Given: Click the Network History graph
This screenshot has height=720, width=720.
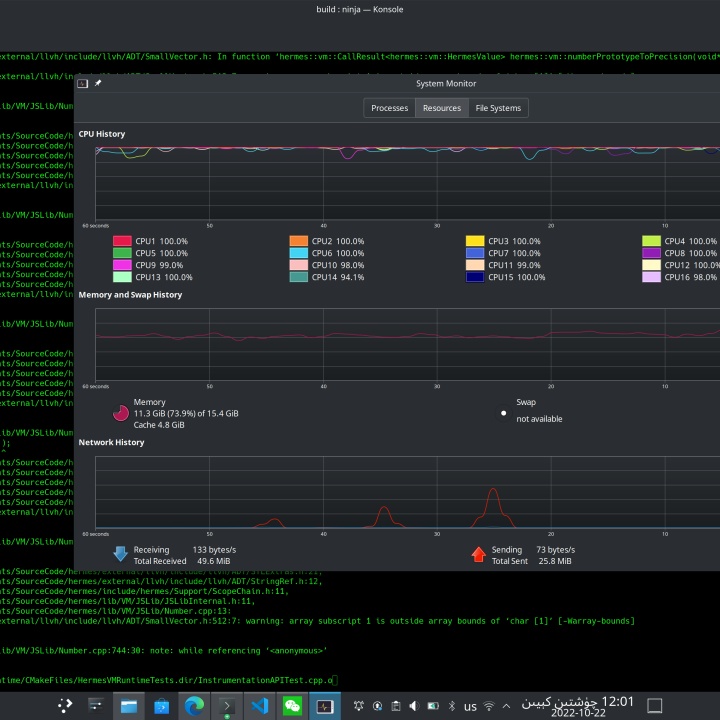Looking at the screenshot, I should (407, 492).
